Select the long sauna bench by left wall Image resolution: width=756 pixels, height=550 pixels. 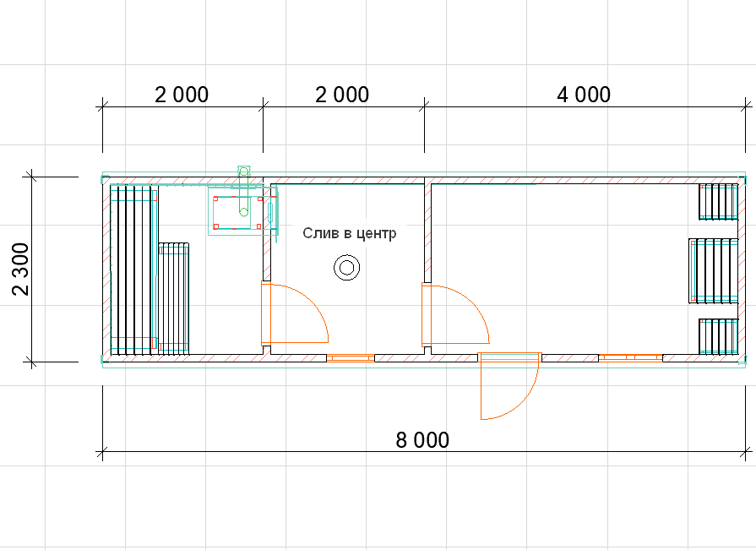(133, 269)
